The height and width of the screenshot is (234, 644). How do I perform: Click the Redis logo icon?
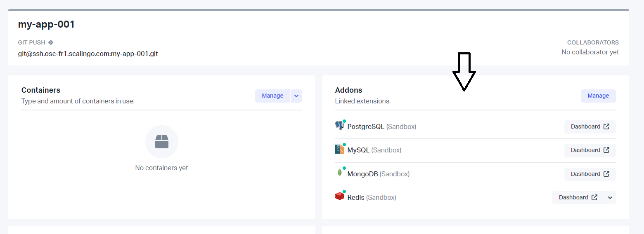339,196
